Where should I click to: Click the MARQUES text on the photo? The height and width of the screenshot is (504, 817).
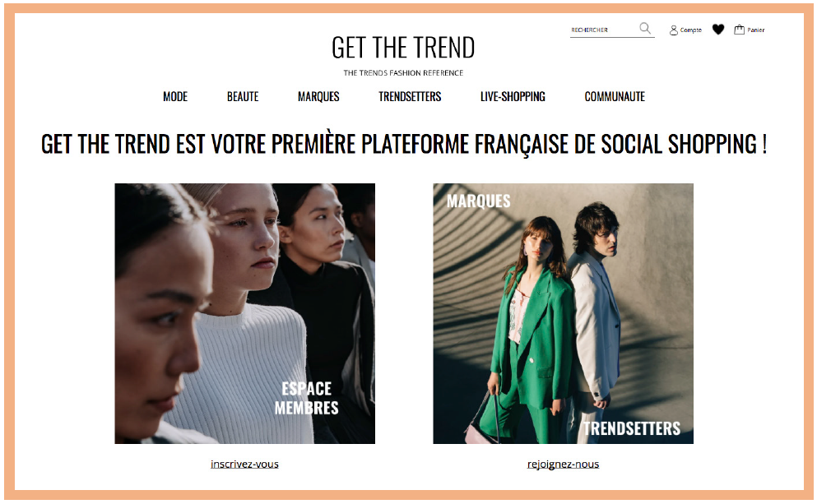click(478, 201)
